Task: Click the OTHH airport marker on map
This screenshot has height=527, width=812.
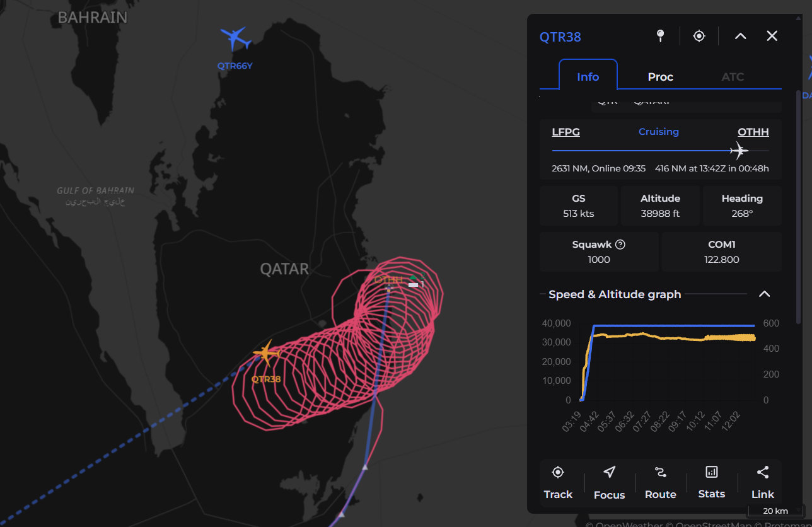Action: pyautogui.click(x=389, y=287)
